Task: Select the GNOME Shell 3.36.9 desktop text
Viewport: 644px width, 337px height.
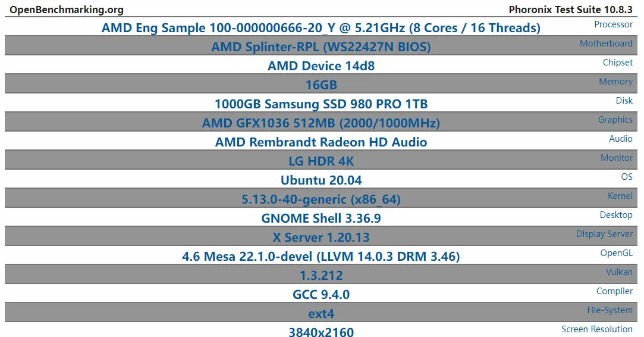Action: (x=321, y=218)
